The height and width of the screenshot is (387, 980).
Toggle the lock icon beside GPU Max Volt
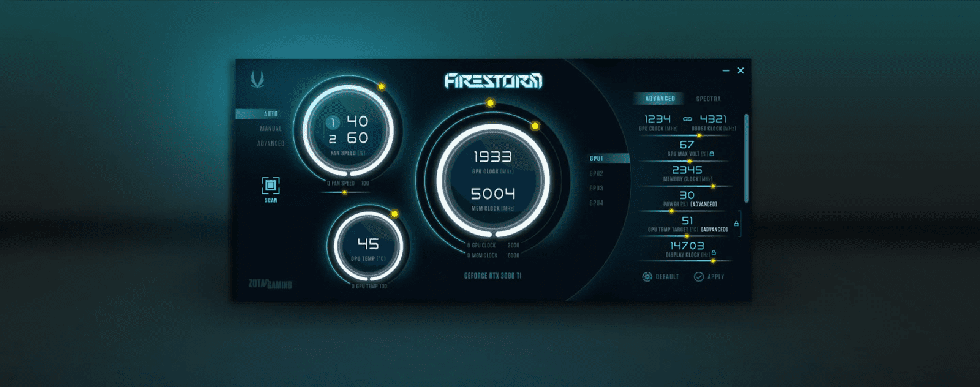tap(712, 153)
